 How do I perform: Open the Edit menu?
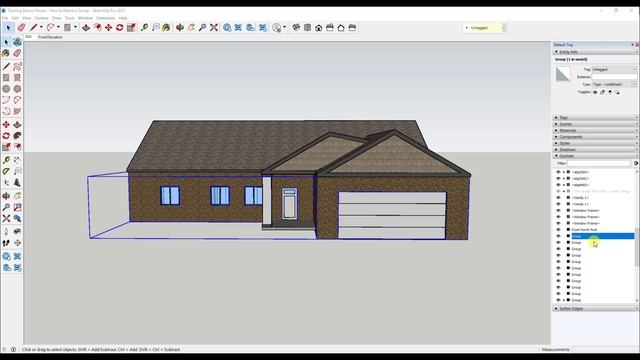[15, 18]
